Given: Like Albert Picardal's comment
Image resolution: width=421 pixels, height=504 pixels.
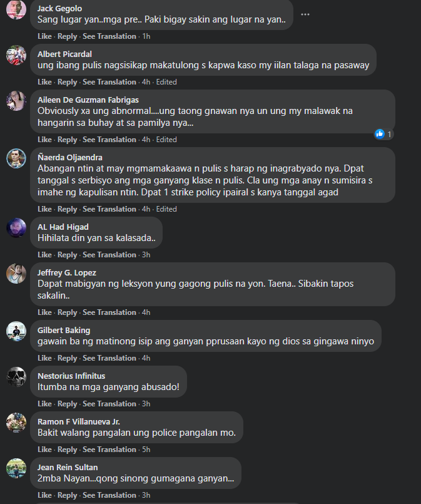Looking at the screenshot, I should [x=44, y=82].
